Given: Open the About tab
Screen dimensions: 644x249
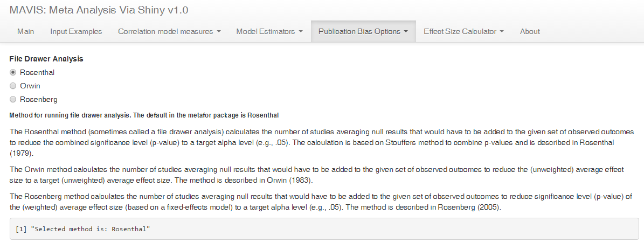Looking at the screenshot, I should tap(530, 31).
